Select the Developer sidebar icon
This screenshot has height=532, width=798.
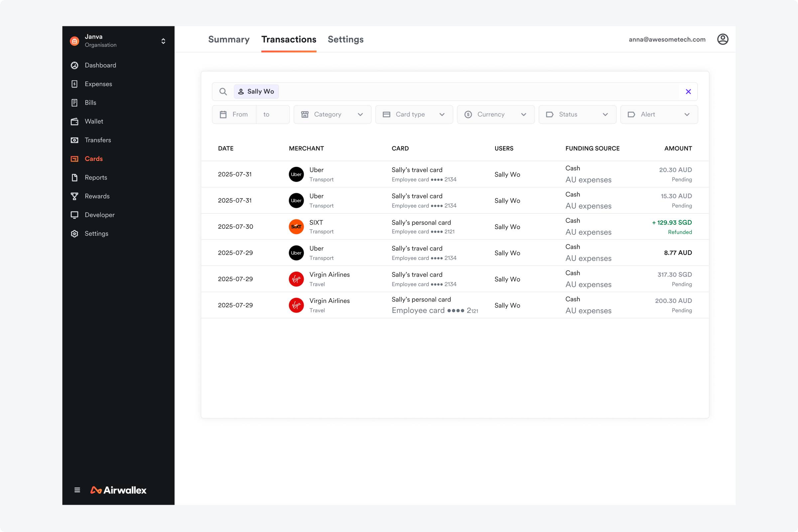point(74,214)
